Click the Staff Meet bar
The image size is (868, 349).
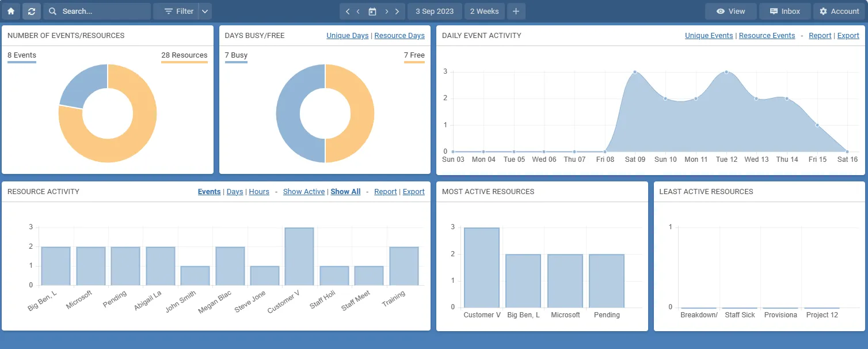click(369, 276)
